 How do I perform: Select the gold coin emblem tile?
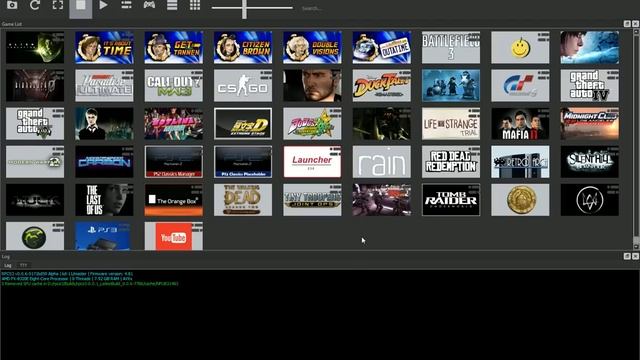[x=520, y=200]
